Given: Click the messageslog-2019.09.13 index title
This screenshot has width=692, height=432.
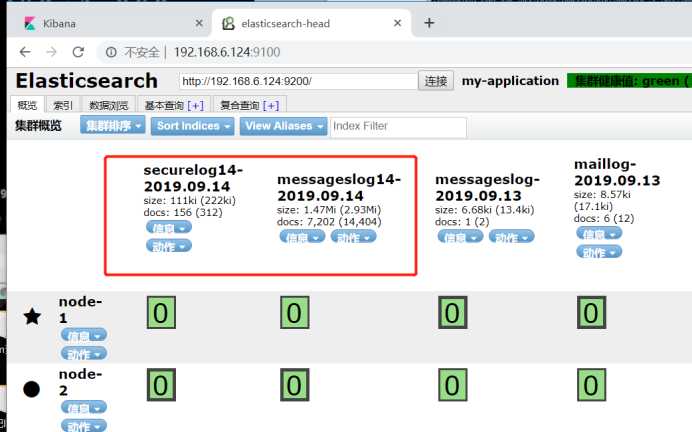Looking at the screenshot, I should 487,188.
